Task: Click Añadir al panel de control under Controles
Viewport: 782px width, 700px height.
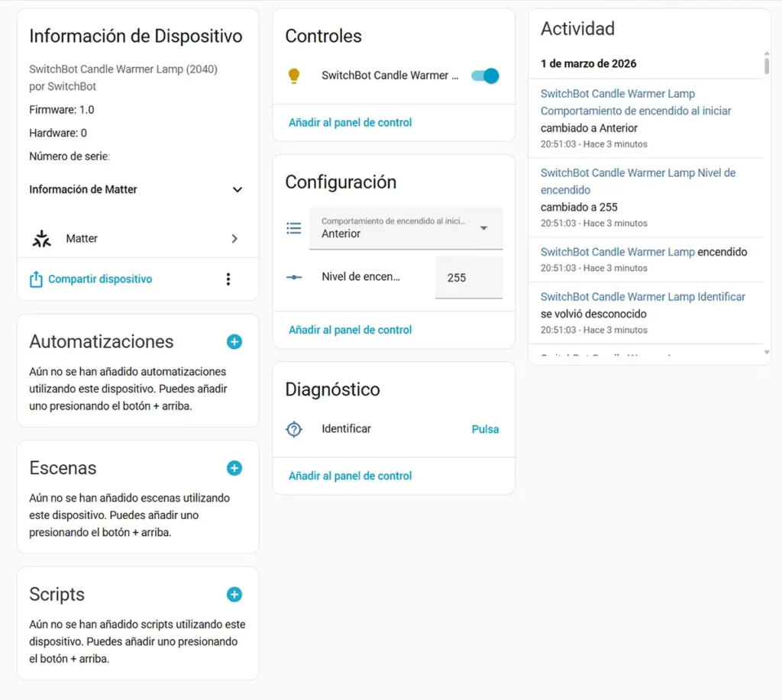Action: click(350, 122)
